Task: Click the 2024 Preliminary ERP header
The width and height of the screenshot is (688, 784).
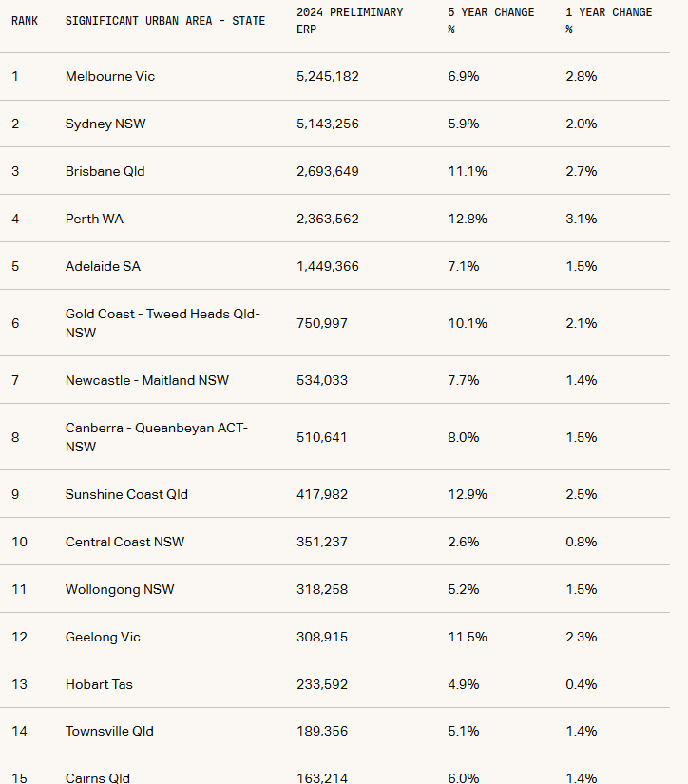Action: pyautogui.click(x=349, y=21)
